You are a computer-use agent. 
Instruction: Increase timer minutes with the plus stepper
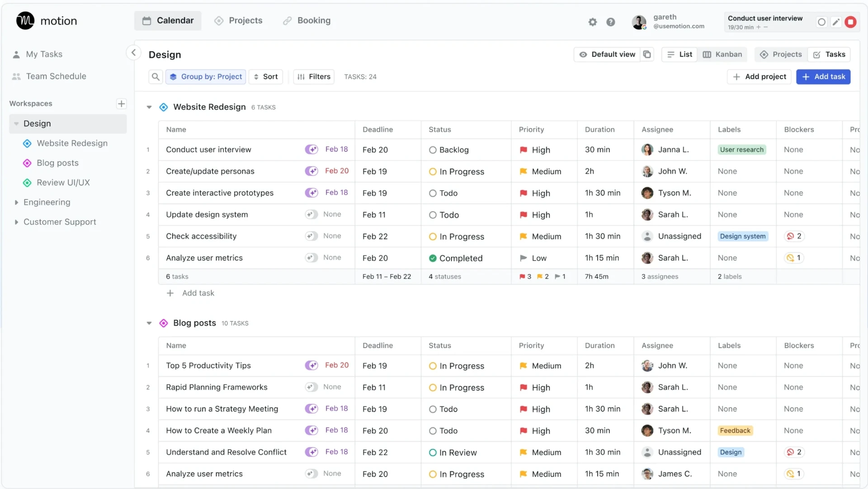759,27
